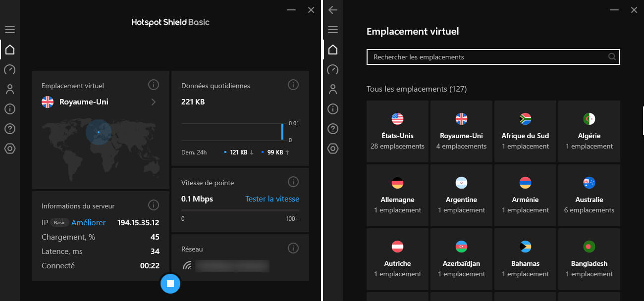Select Autriche location card
The image size is (644, 301).
coord(397,259)
